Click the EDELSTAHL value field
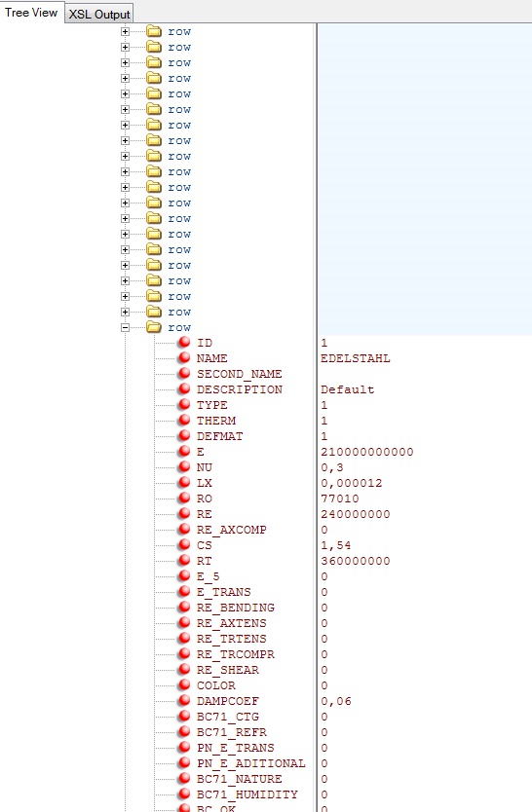Screen dimensions: 532x812 [356, 358]
